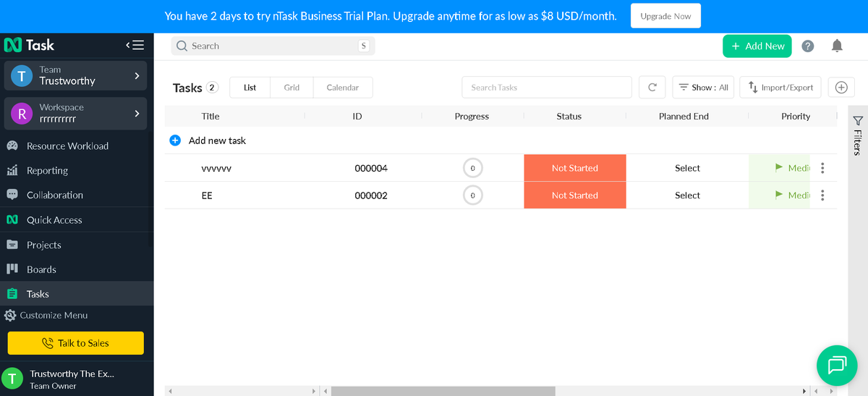868x396 pixels.
Task: Switch to Calendar view tab
Action: tap(343, 88)
